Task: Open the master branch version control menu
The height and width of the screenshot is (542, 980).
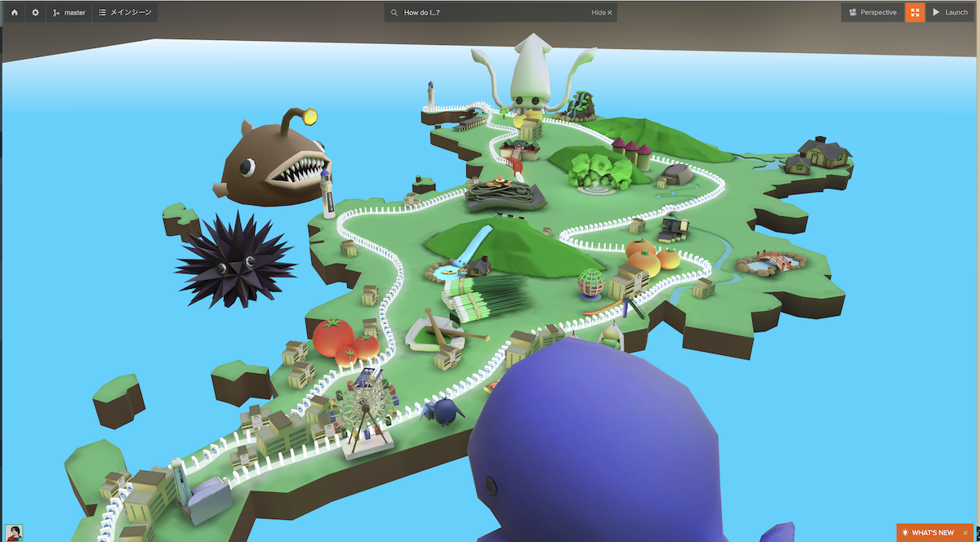Action: point(69,12)
